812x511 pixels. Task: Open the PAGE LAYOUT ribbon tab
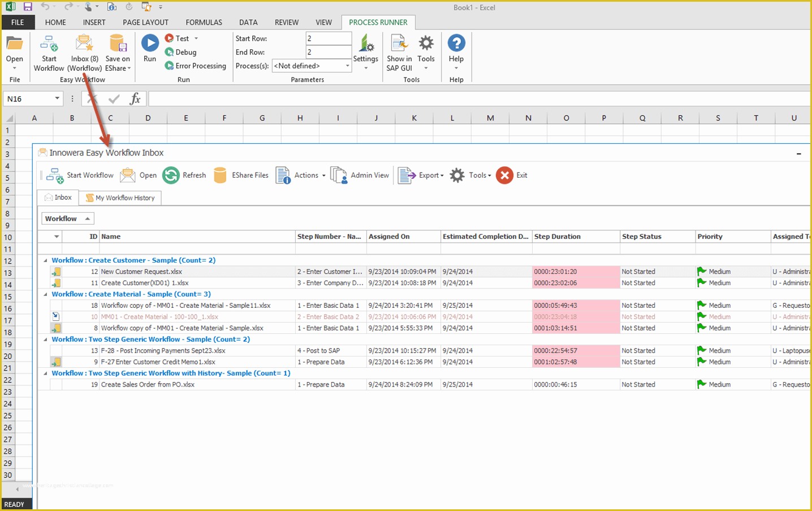145,22
